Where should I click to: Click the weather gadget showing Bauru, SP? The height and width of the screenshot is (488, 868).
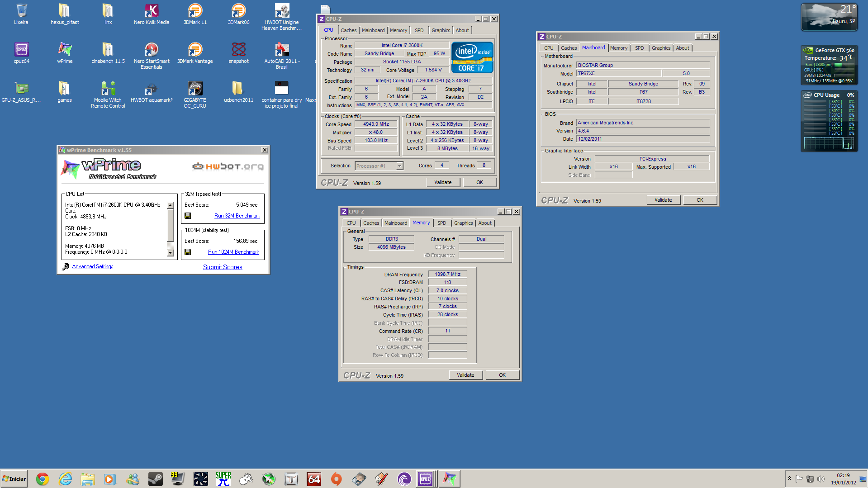(829, 17)
